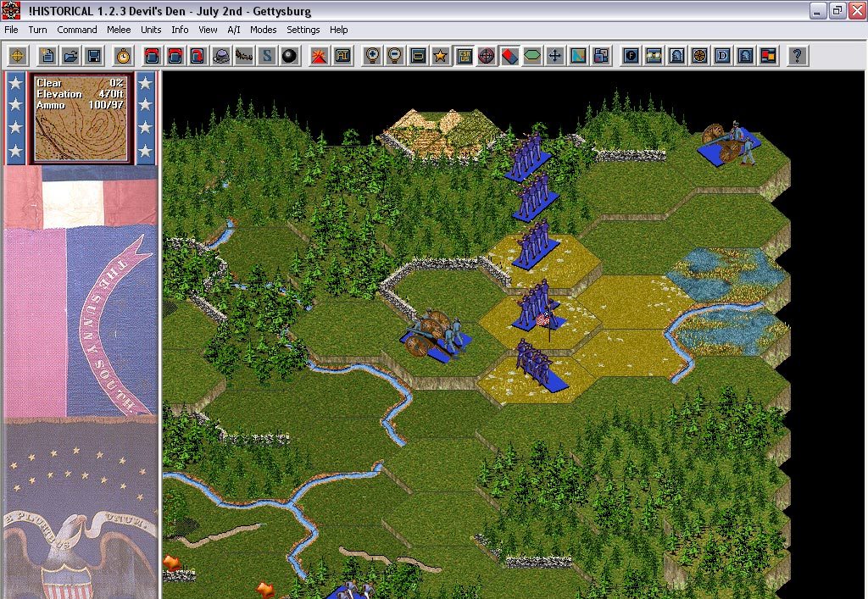Open the File menu
The width and height of the screenshot is (868, 599).
point(11,30)
